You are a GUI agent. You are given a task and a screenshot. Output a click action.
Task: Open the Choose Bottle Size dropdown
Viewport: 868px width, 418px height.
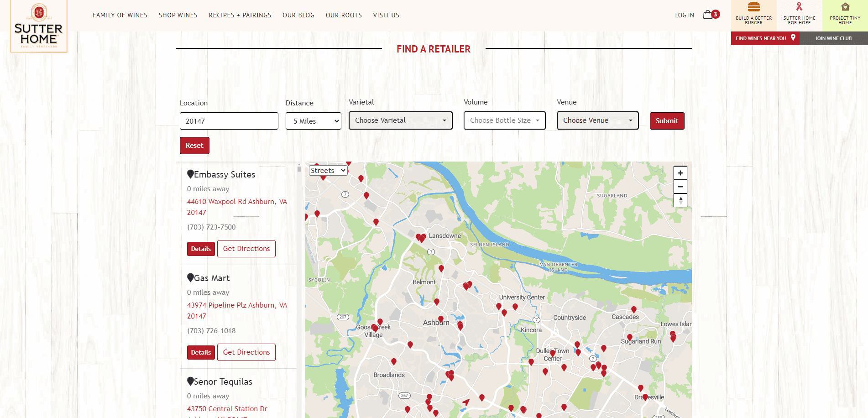(x=505, y=120)
